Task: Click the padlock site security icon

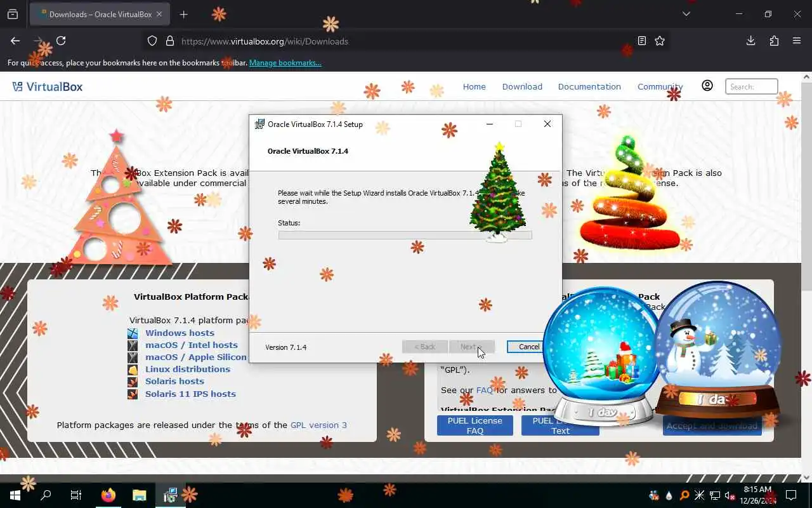Action: (x=169, y=41)
